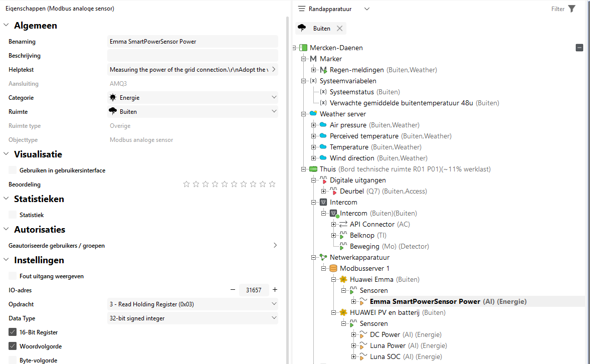Screen dimensions: 590x364
Task: Click the empty Beschrijving input field
Action: (x=192, y=55)
